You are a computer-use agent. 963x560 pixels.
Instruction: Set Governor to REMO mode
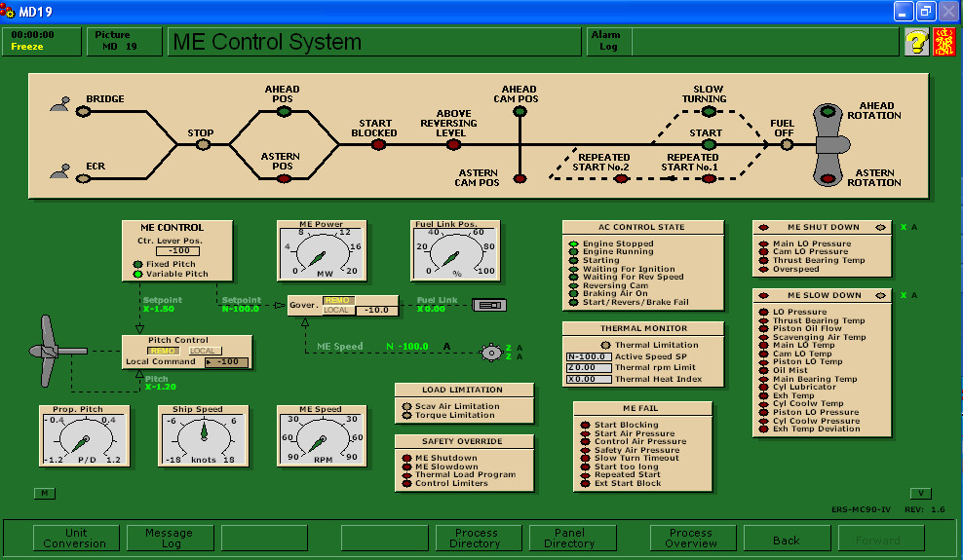click(338, 300)
